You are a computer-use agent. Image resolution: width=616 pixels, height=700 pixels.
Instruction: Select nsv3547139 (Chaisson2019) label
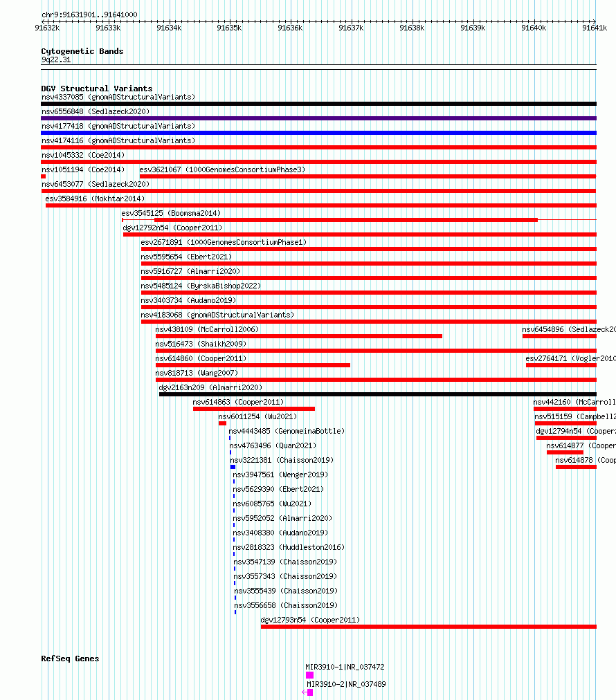pyautogui.click(x=285, y=561)
